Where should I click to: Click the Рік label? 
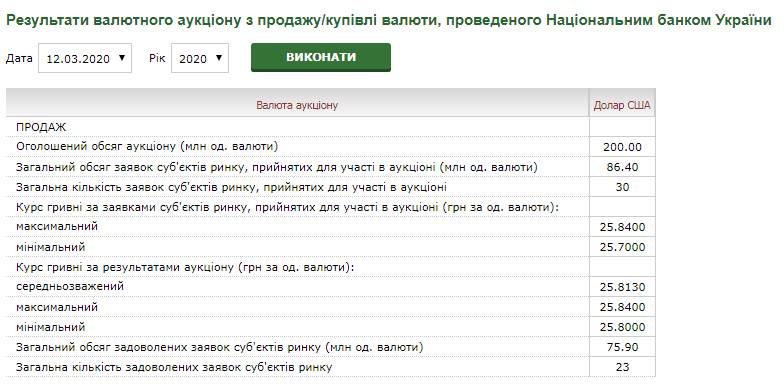156,58
